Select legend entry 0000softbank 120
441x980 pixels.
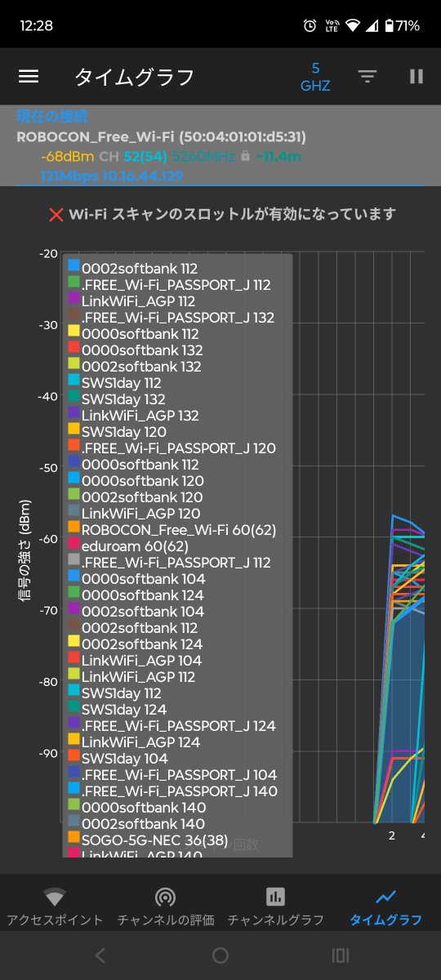[x=136, y=480]
